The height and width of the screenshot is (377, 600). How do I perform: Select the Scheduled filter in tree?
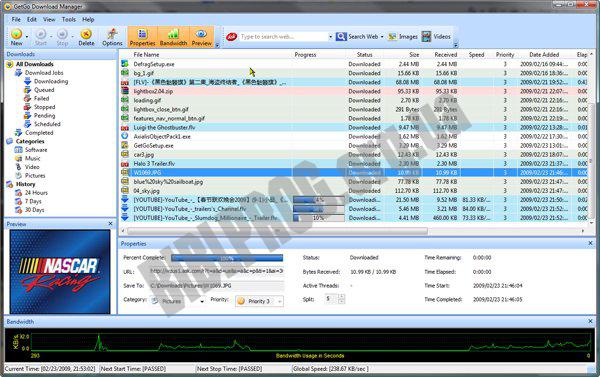(x=47, y=124)
